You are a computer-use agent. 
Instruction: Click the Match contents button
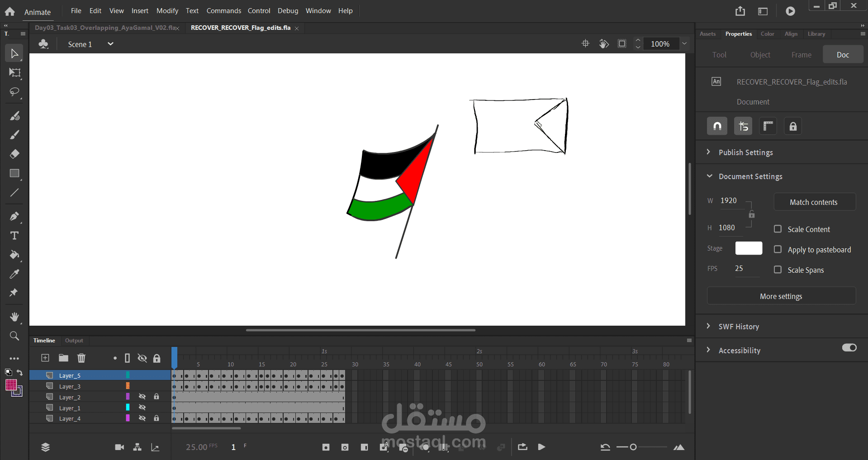click(x=815, y=202)
